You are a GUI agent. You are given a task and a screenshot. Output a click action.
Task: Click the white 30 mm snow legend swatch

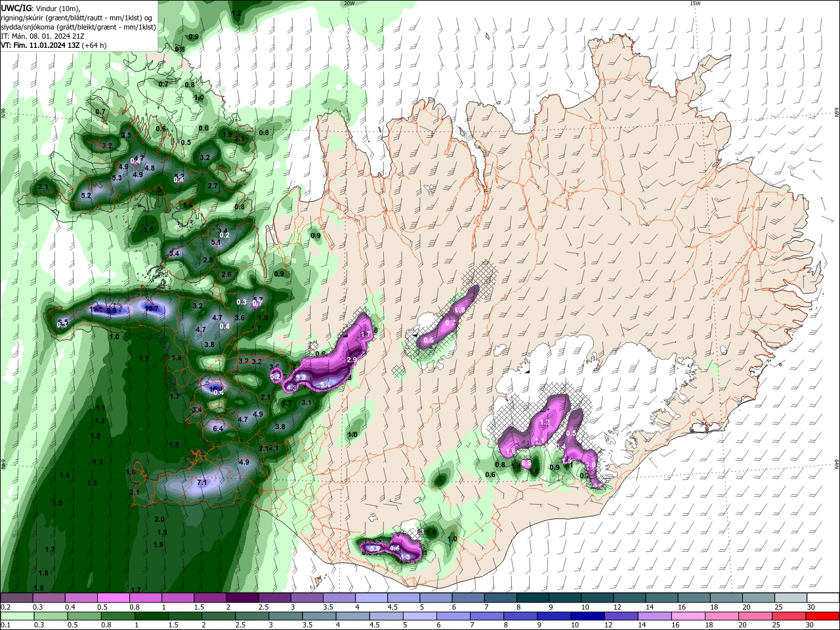[x=824, y=598]
